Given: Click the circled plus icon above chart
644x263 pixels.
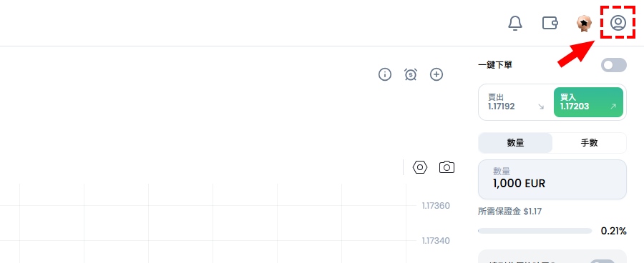Looking at the screenshot, I should [x=436, y=74].
